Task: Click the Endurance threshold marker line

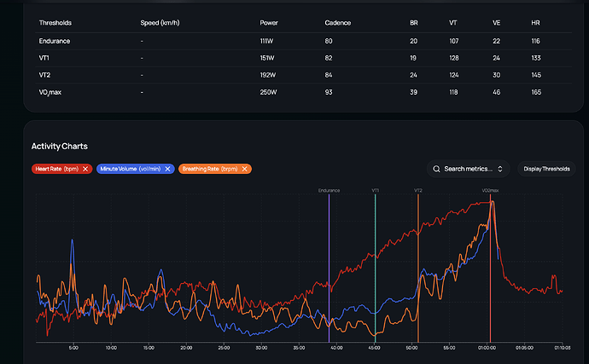Action: coord(329,268)
